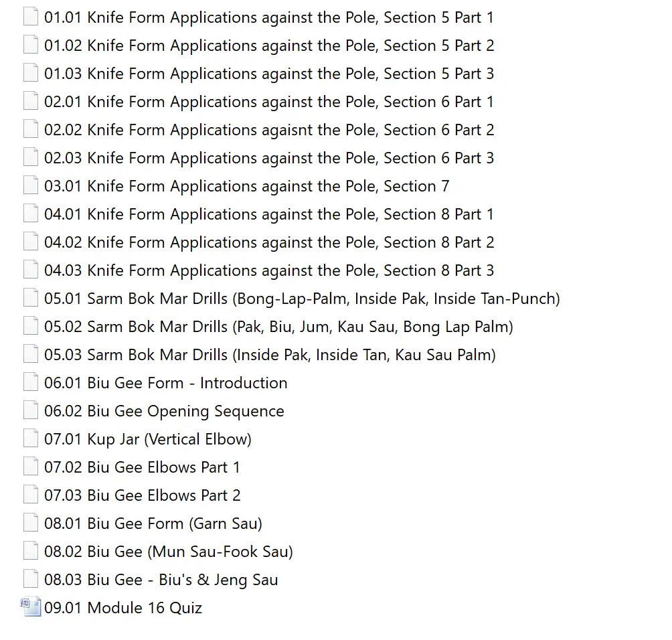Select 04.03 Knife Form Section 8 Part 3
The height and width of the screenshot is (640, 672).
coord(269,270)
